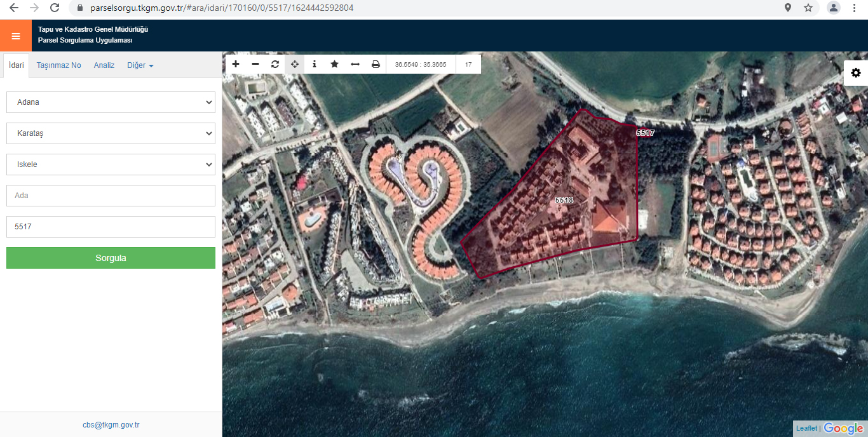Open the Diğer dropdown tab
Screen dimensions: 868x437
140,65
